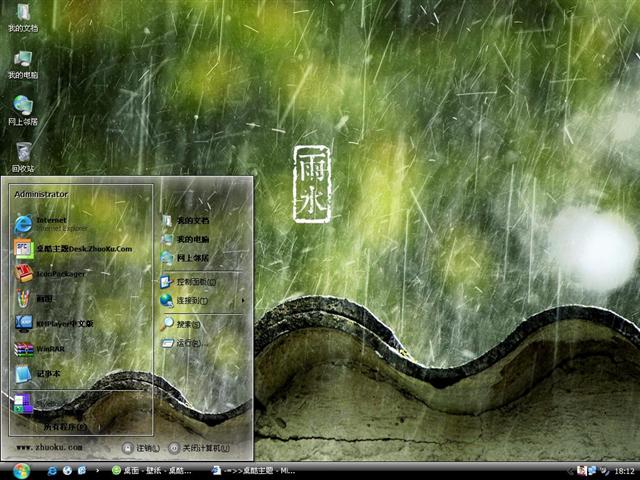Click the portrait tray icon
640x480 pixels.
[582, 471]
